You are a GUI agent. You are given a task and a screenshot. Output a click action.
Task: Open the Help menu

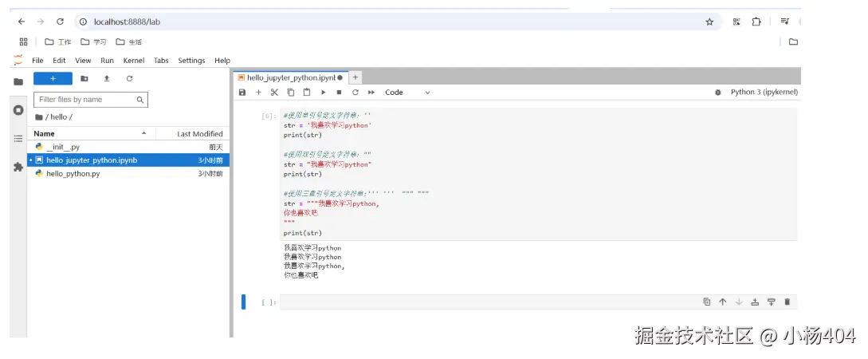tap(222, 61)
